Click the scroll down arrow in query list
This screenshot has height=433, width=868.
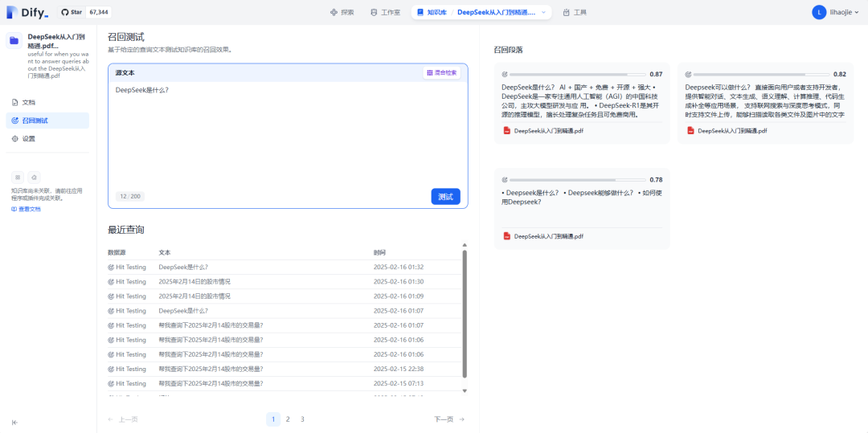pyautogui.click(x=465, y=391)
